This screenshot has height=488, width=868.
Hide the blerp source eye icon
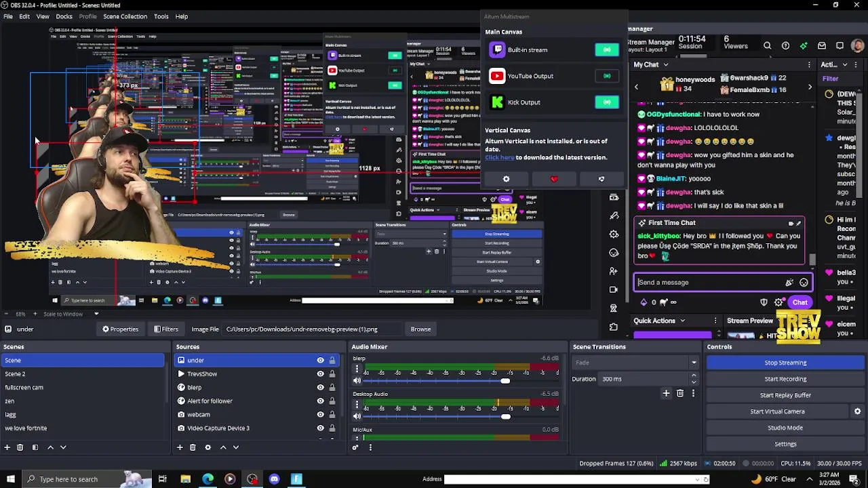(320, 388)
